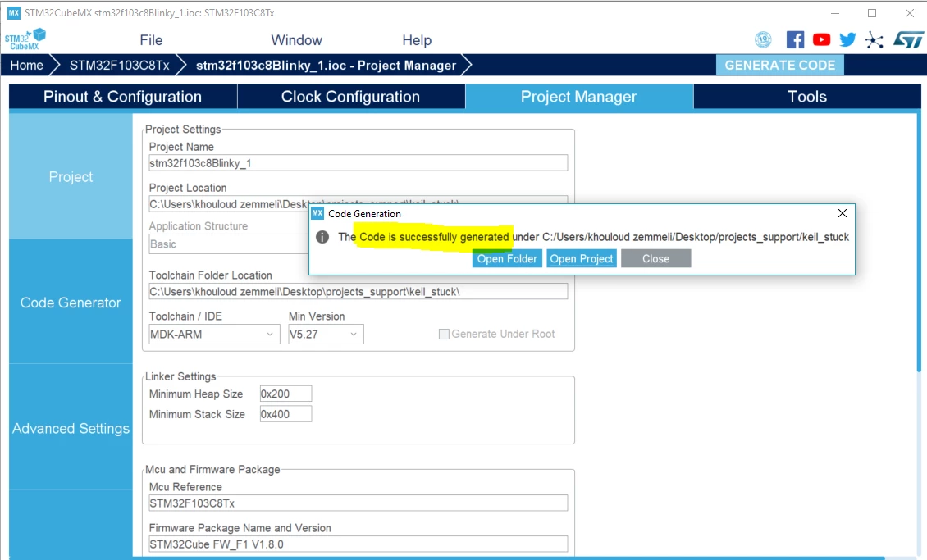The image size is (927, 560).
Task: Open the File menu
Action: [151, 40]
